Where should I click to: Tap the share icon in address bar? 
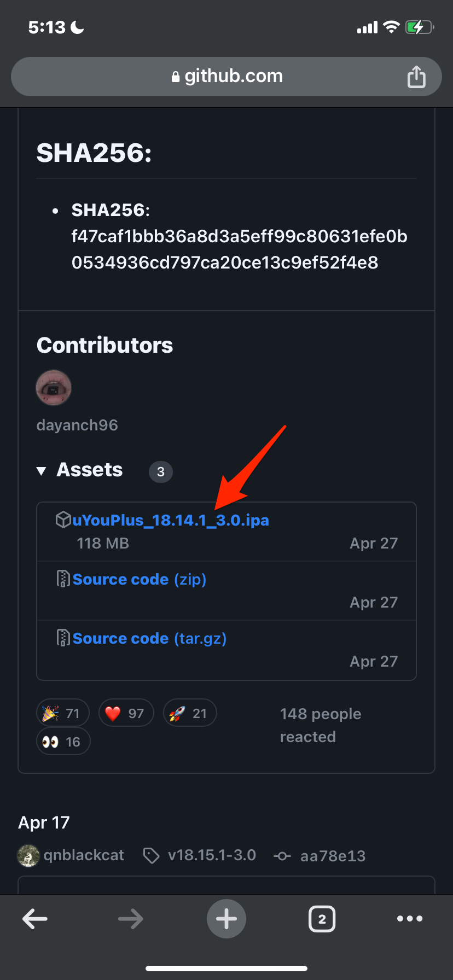click(x=416, y=77)
